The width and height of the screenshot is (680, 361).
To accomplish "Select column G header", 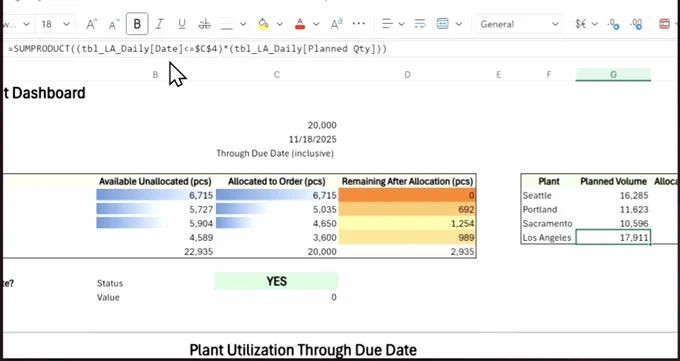I will point(613,75).
